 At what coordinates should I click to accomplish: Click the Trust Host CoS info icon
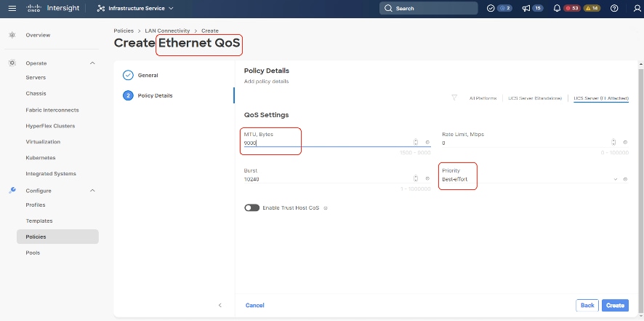[x=326, y=208]
